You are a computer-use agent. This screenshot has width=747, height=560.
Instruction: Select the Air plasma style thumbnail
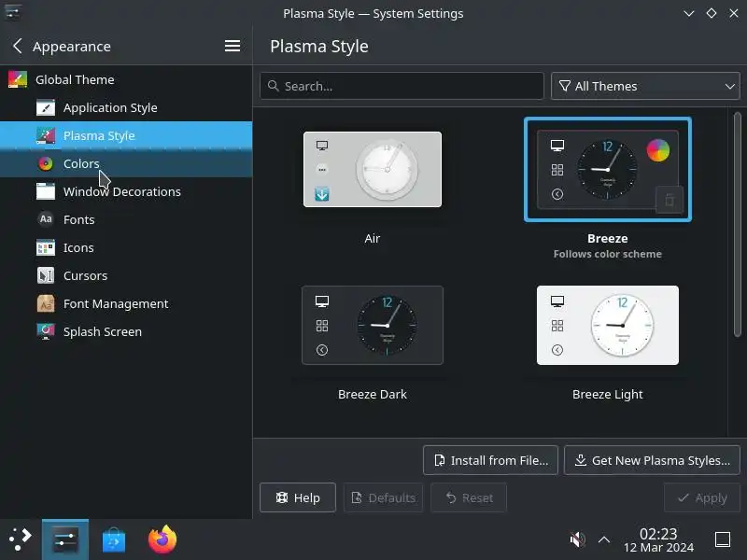tap(372, 170)
